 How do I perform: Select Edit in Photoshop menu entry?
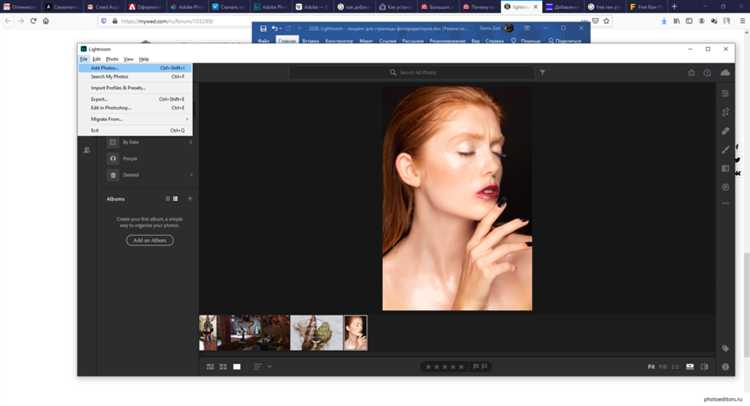pyautogui.click(x=135, y=108)
